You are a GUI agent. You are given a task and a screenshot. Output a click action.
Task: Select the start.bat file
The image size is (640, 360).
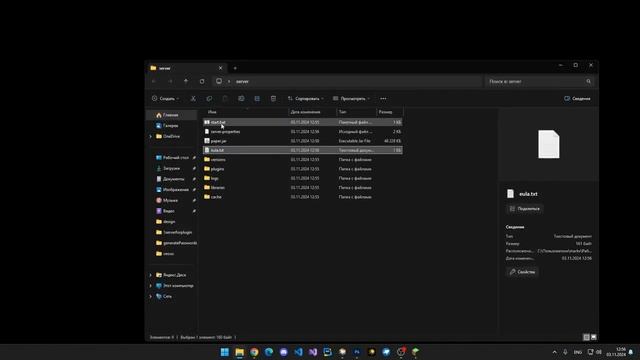302,122
